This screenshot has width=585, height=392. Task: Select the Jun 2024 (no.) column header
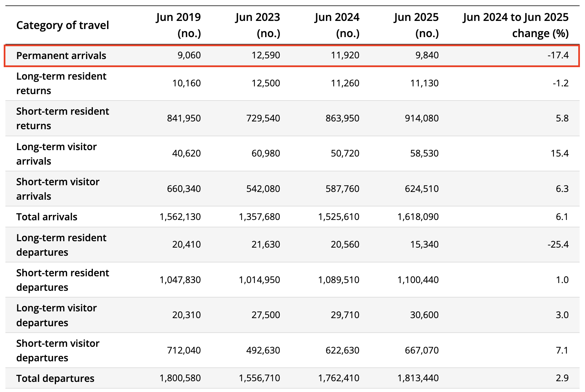[337, 25]
